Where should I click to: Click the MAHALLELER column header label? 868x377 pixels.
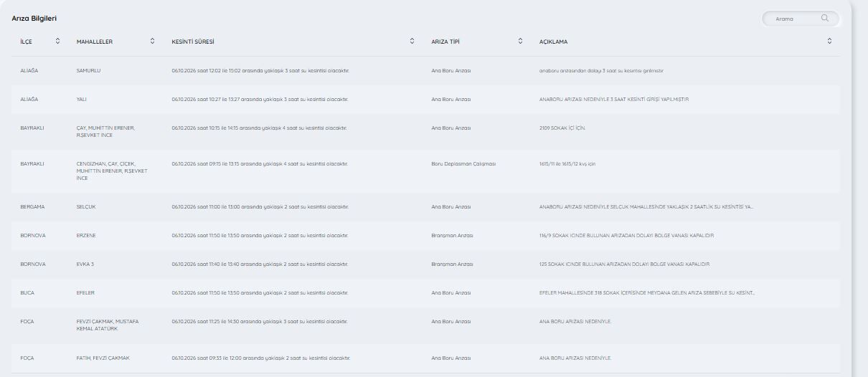(95, 42)
